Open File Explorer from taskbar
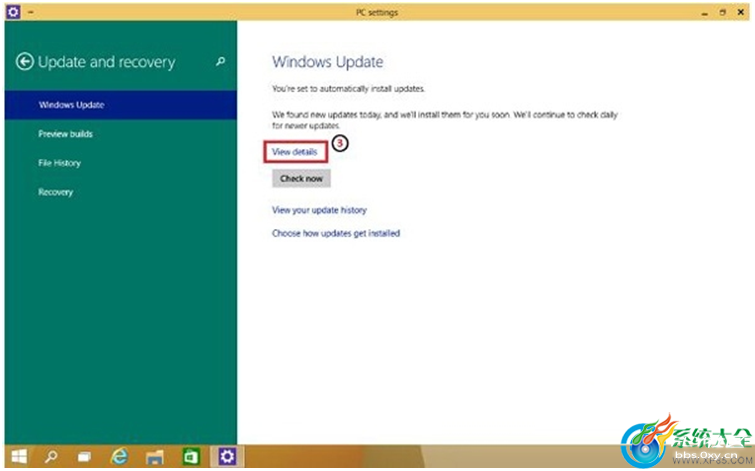This screenshot has width=755, height=471. pyautogui.click(x=155, y=457)
